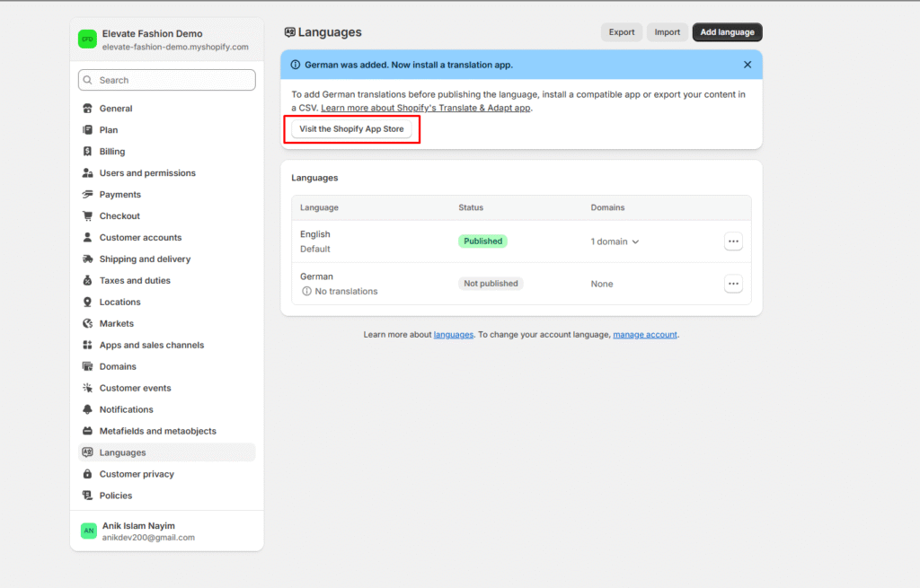This screenshot has width=920, height=588.
Task: Click the Customer events sparkle icon
Action: 87,388
